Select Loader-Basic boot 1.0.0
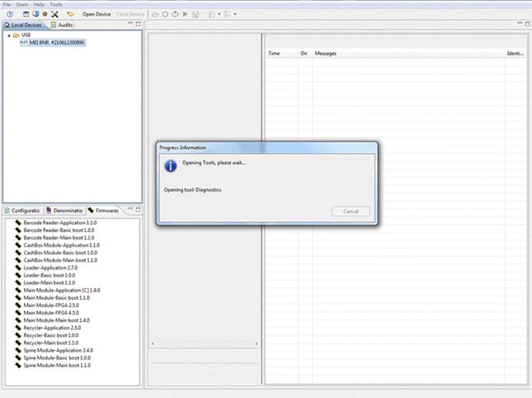The width and height of the screenshot is (532, 398). click(x=46, y=275)
